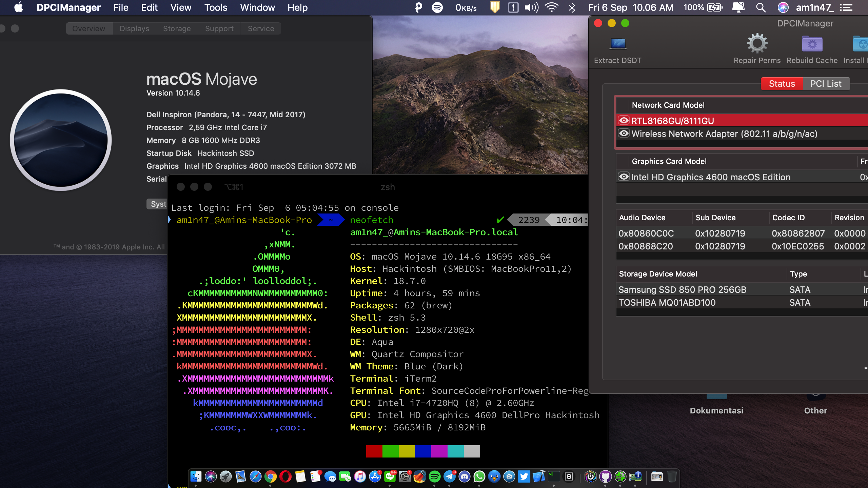Switch to the Status segment in DPCIManager
The image size is (868, 488).
(782, 84)
